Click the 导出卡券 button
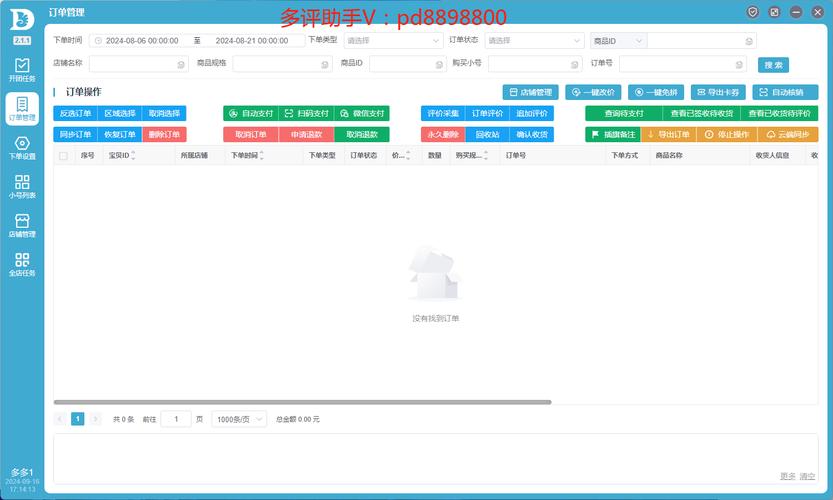833x500 pixels. 718,92
